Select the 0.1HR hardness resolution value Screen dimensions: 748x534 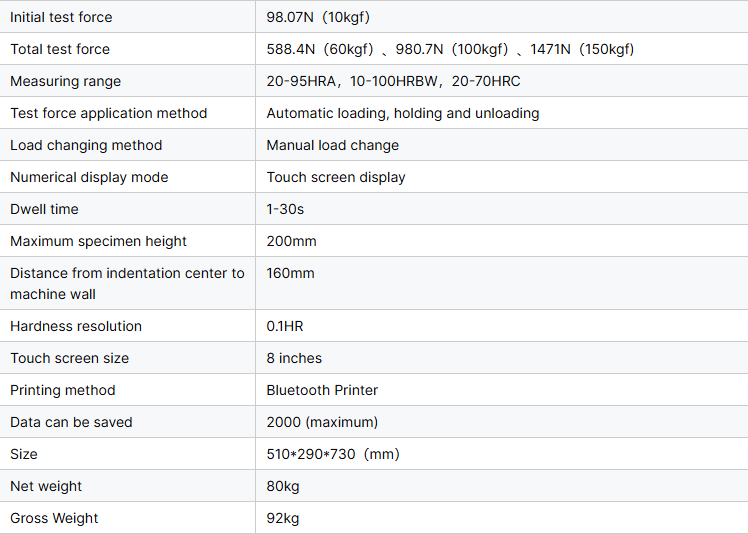pyautogui.click(x=284, y=326)
